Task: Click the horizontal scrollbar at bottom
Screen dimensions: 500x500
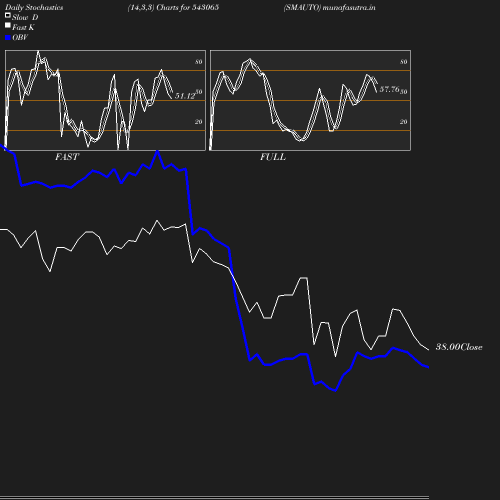Action: tap(214, 497)
